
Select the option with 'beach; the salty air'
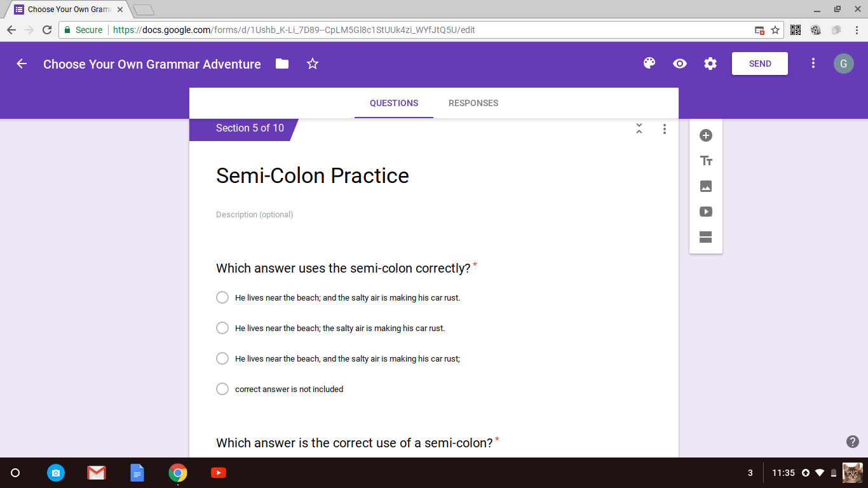point(330,328)
